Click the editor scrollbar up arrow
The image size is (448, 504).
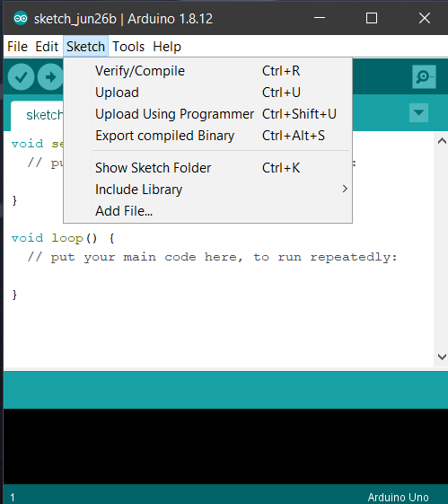click(x=442, y=141)
